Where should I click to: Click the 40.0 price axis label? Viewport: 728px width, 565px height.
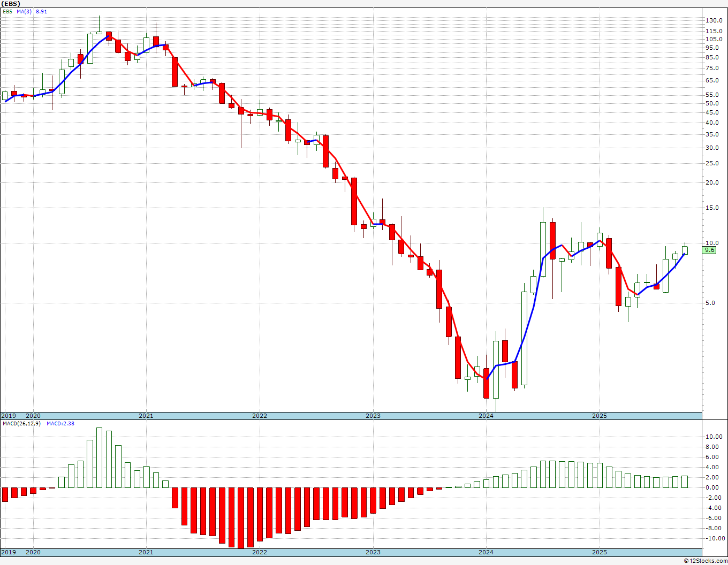pos(712,123)
